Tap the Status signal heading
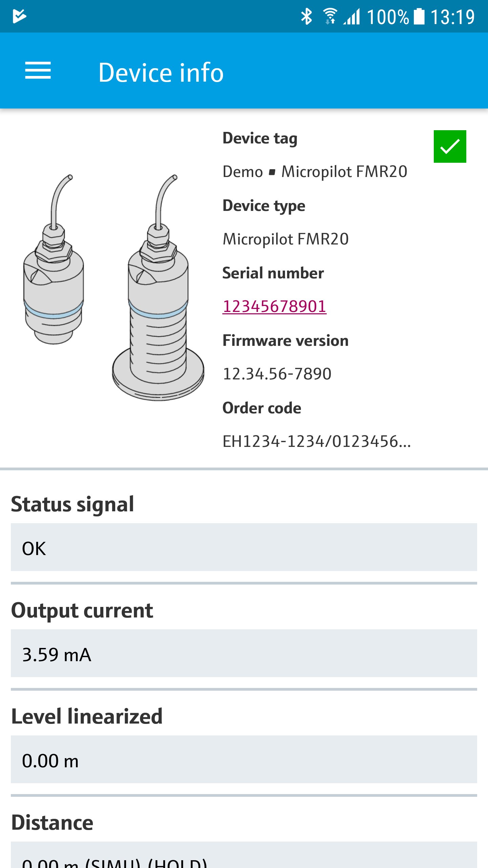Viewport: 488px width, 868px height. pos(73,504)
